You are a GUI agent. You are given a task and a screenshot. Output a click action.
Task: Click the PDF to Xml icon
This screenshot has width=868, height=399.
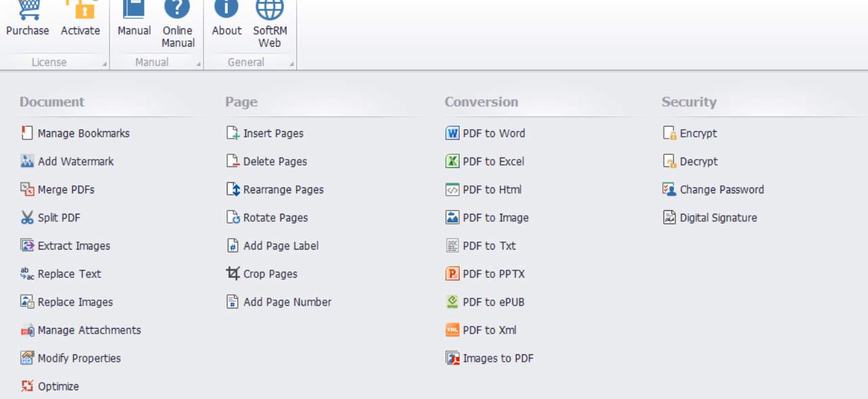point(452,330)
